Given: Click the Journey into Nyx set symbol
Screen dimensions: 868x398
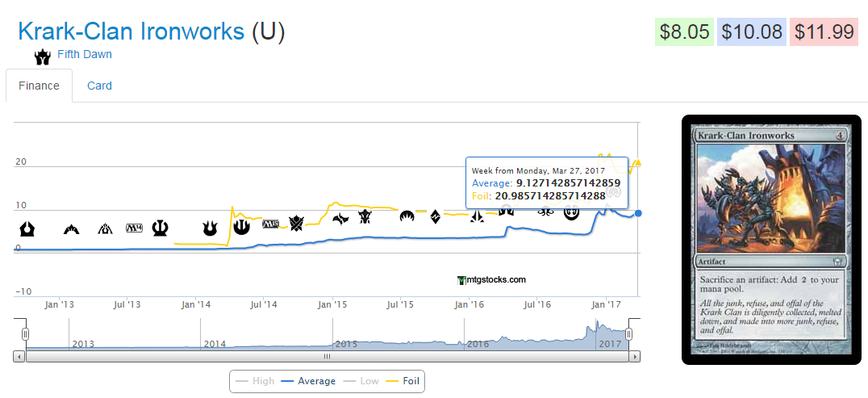Looking at the screenshot, I should pyautogui.click(x=241, y=226).
